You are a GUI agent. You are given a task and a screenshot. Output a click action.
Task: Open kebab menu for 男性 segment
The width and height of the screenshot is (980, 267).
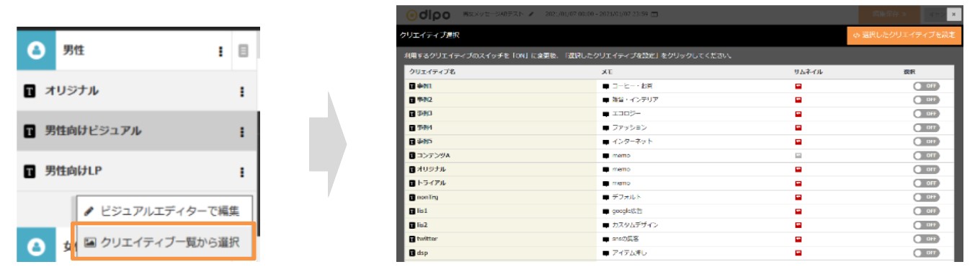(220, 51)
